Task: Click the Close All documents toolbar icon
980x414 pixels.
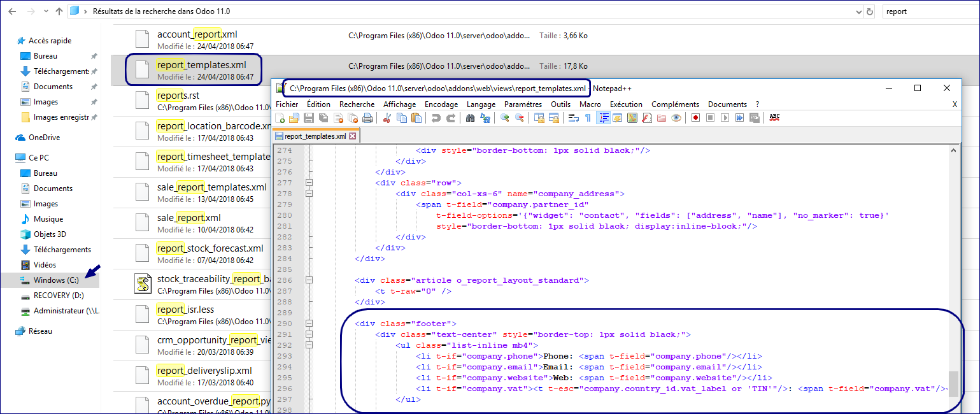Action: point(353,118)
